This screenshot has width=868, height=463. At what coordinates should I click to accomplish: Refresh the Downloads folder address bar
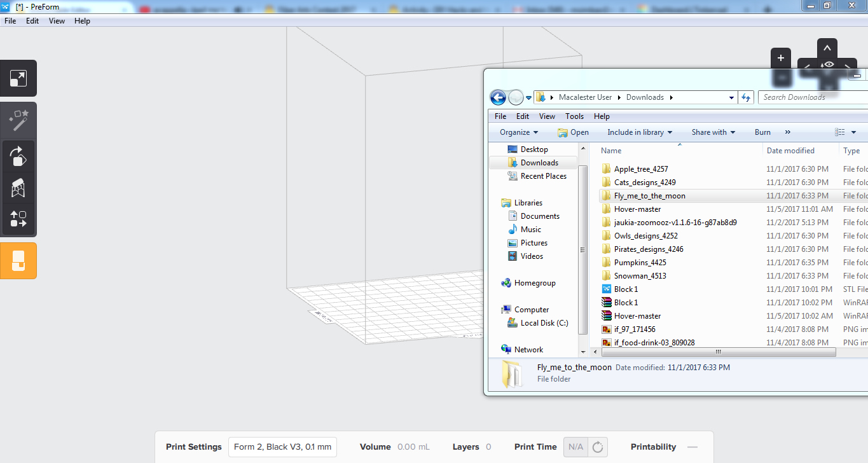click(x=747, y=97)
